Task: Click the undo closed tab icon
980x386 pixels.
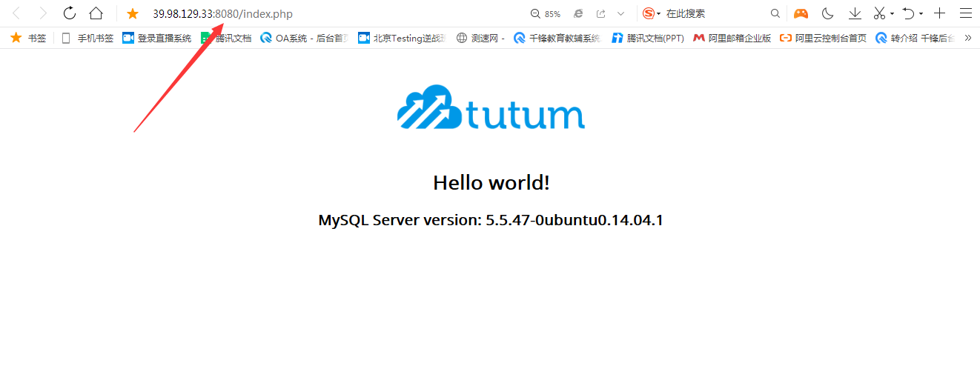Action: pyautogui.click(x=908, y=13)
